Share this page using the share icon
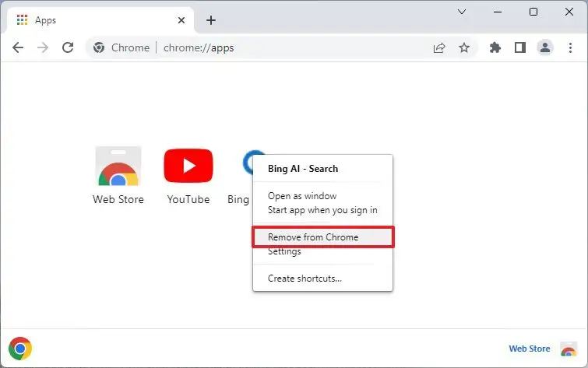 coord(439,47)
